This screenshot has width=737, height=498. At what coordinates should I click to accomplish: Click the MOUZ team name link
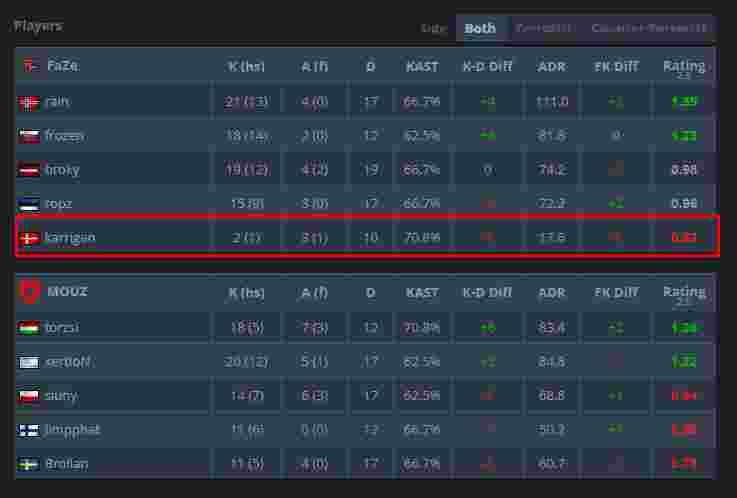pos(67,291)
